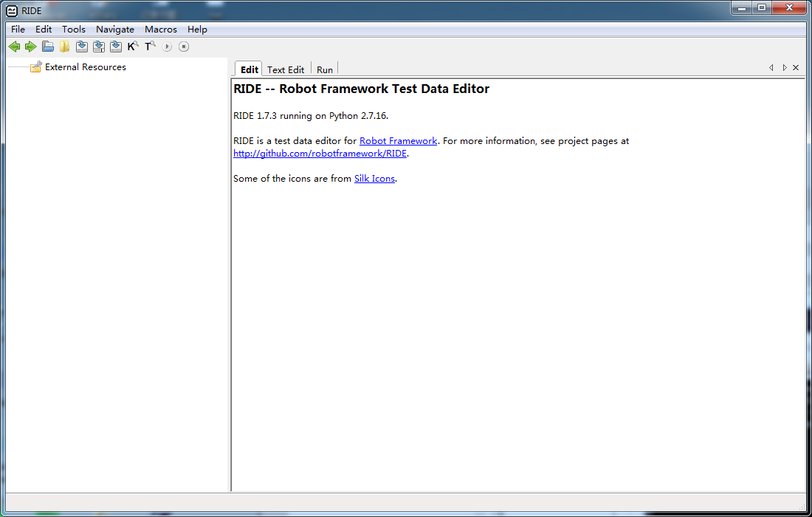Open the Tools menu

coord(74,30)
